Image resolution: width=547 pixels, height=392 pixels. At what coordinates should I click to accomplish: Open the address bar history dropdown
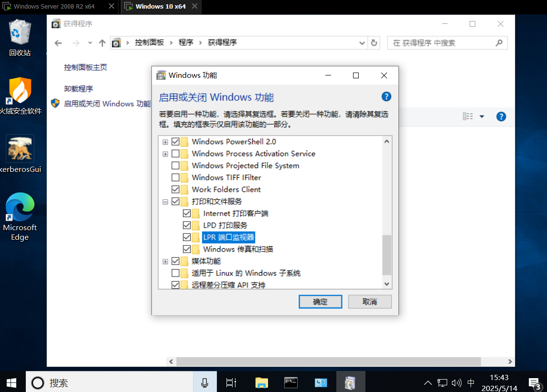pyautogui.click(x=362, y=43)
